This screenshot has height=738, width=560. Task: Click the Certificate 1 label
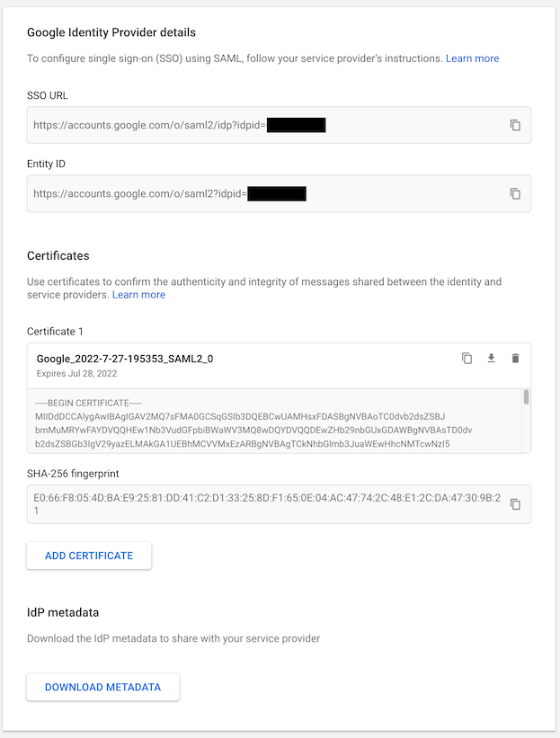pyautogui.click(x=55, y=331)
